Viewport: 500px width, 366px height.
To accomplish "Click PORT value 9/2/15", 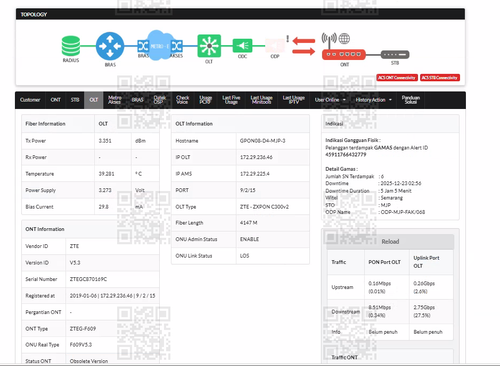I will point(248,190).
